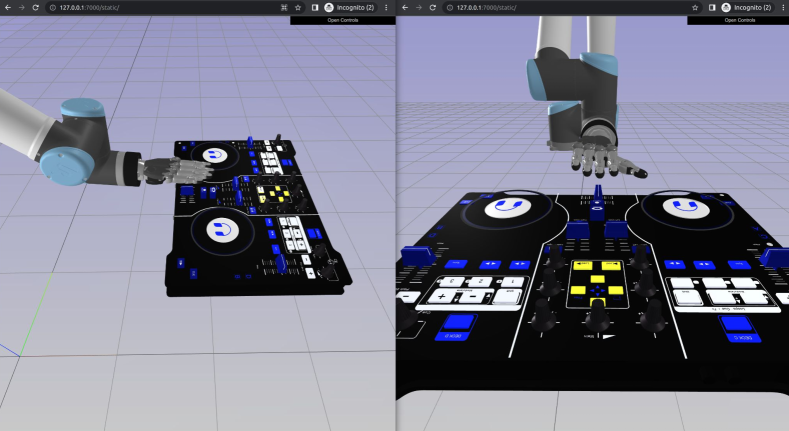789x431 pixels.
Task: Open the side panel in the left window
Action: (x=315, y=8)
